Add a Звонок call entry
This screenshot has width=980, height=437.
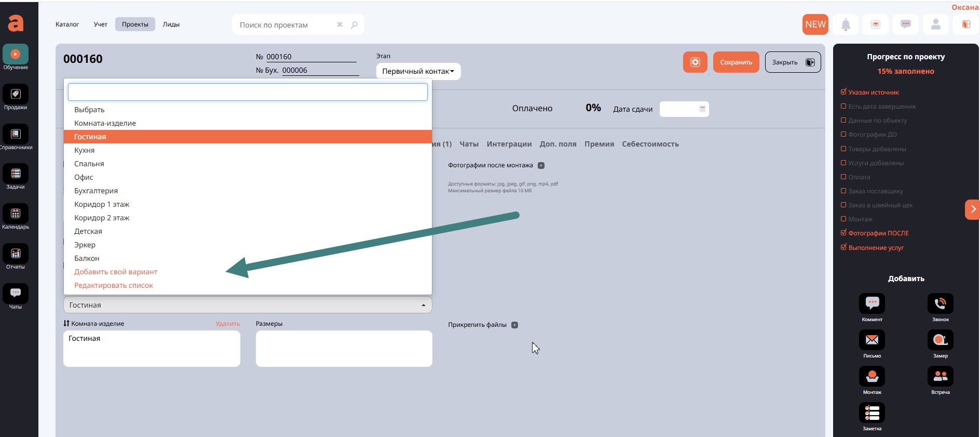[940, 304]
